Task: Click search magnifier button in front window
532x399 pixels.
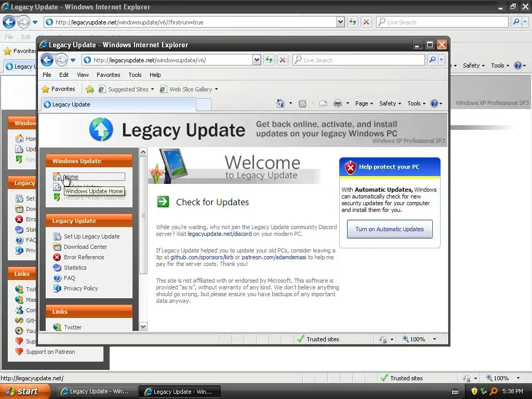Action: coord(433,60)
